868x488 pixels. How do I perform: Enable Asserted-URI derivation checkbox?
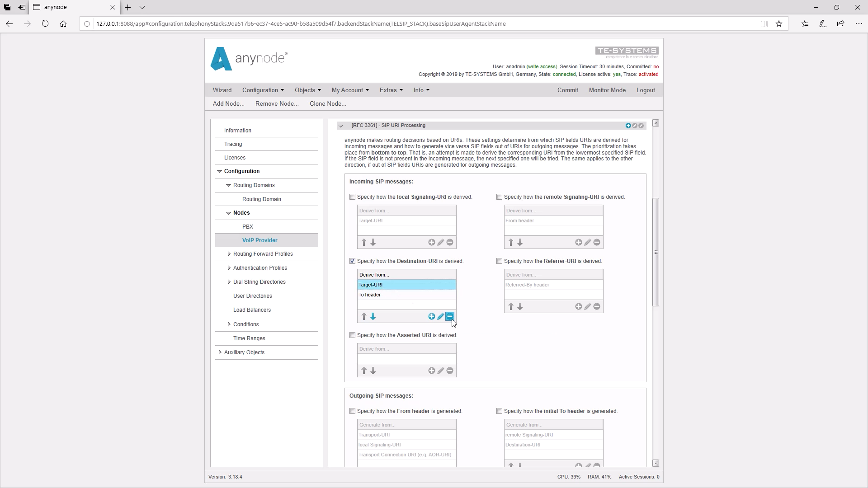point(352,335)
